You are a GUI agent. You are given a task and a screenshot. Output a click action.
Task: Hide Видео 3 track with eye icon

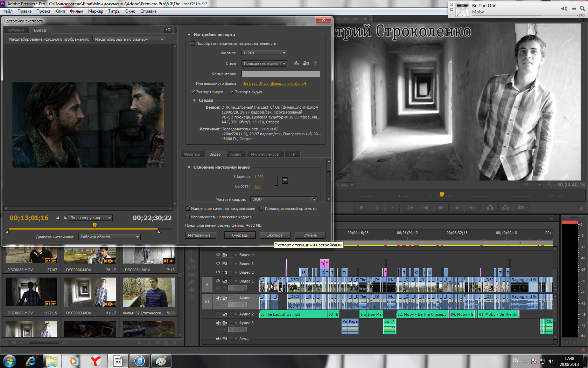coord(218,264)
